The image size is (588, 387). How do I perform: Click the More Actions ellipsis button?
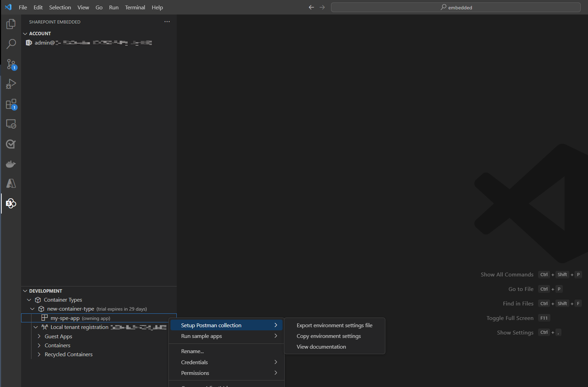(x=167, y=21)
